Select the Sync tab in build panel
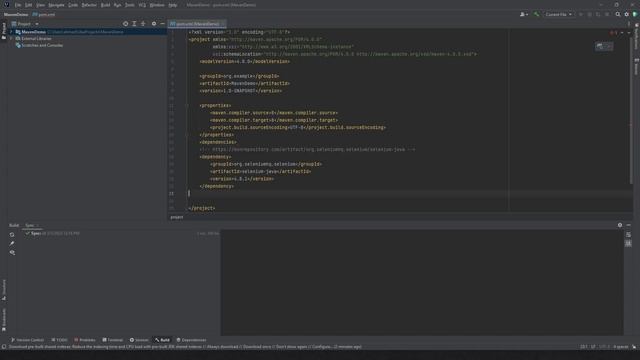640x360 pixels. [32, 225]
